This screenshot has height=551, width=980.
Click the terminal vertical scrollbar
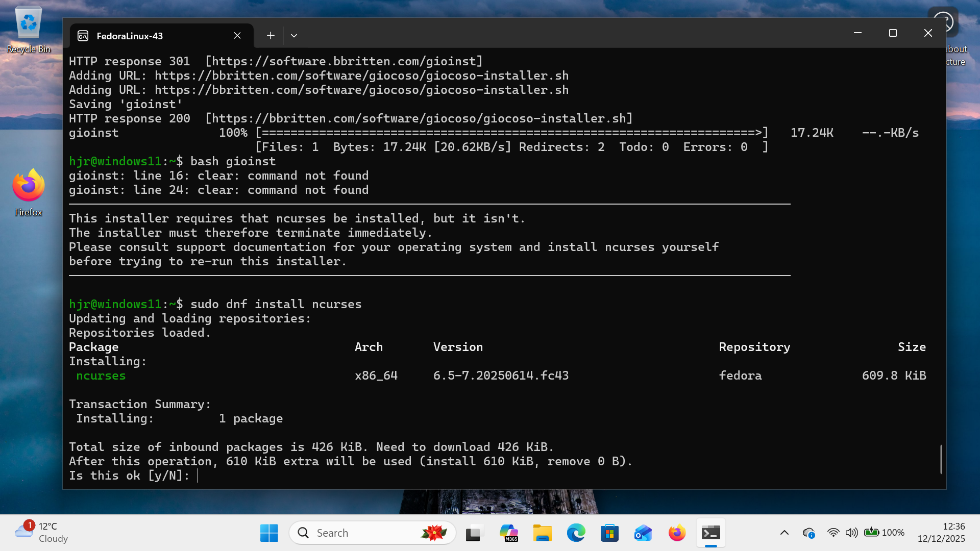click(941, 459)
